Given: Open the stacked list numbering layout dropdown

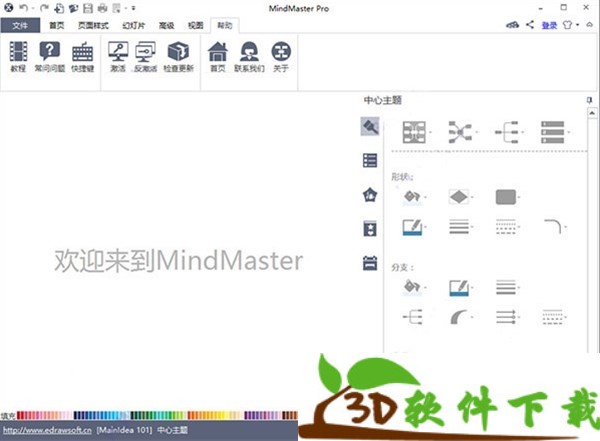Looking at the screenshot, I should tap(555, 132).
